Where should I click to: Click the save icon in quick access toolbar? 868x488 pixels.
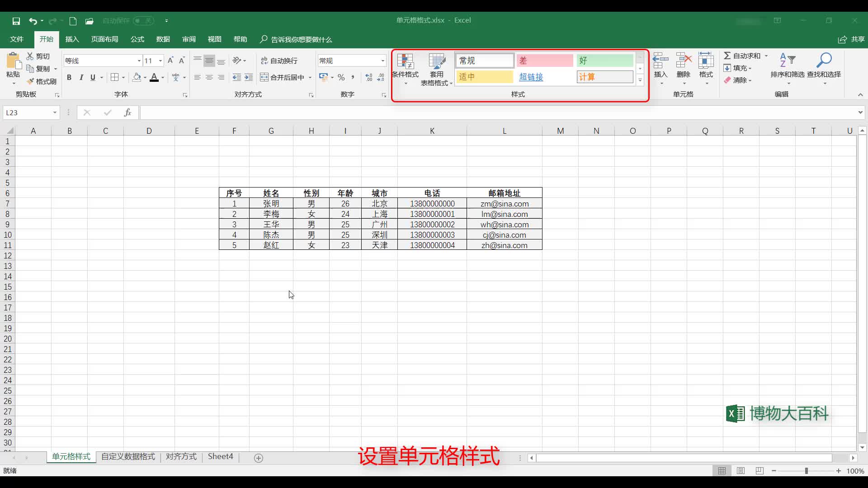(16, 21)
